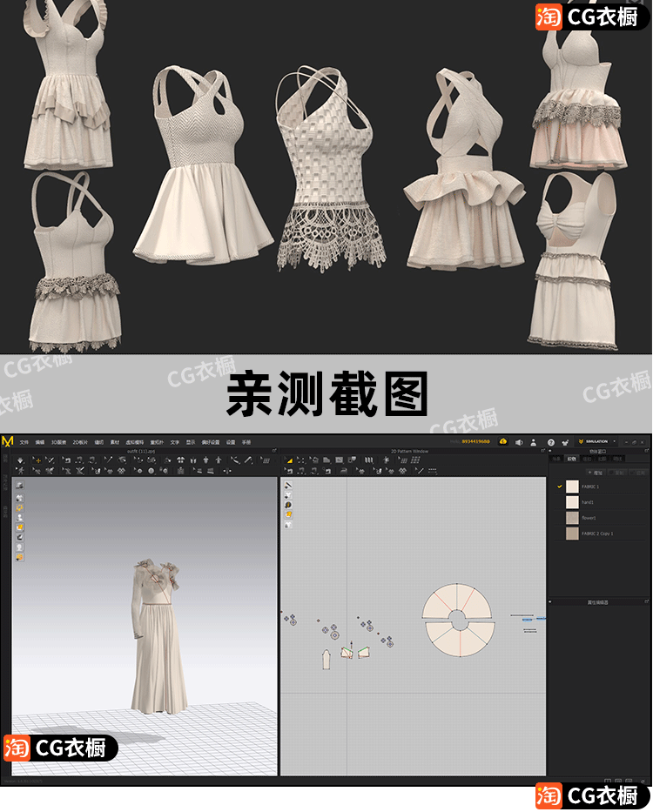Switch to the 织物 tab in object browser
Viewport: 653px width, 812px height.
point(572,458)
